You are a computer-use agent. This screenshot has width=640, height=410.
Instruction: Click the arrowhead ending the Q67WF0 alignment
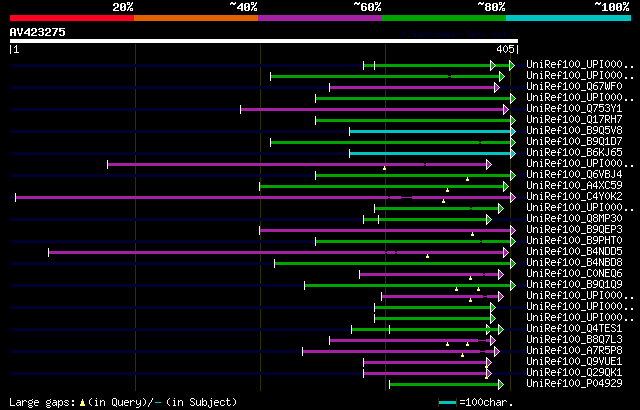click(x=497, y=87)
